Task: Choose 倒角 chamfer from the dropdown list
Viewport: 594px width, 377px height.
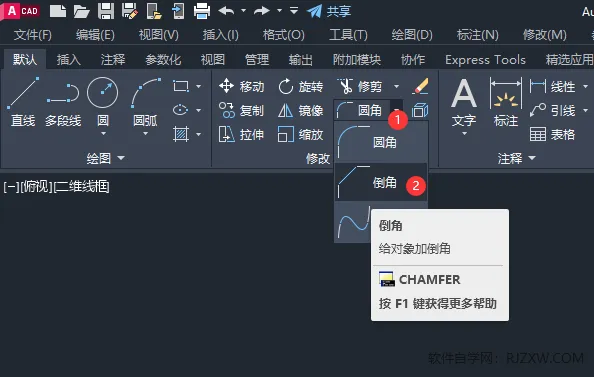Action: 381,183
